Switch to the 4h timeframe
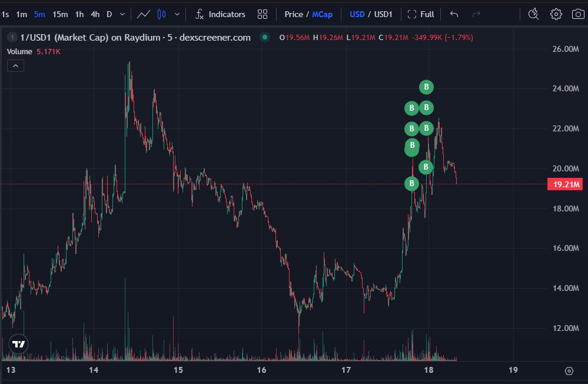Image resolution: width=588 pixels, height=384 pixels. click(x=95, y=14)
